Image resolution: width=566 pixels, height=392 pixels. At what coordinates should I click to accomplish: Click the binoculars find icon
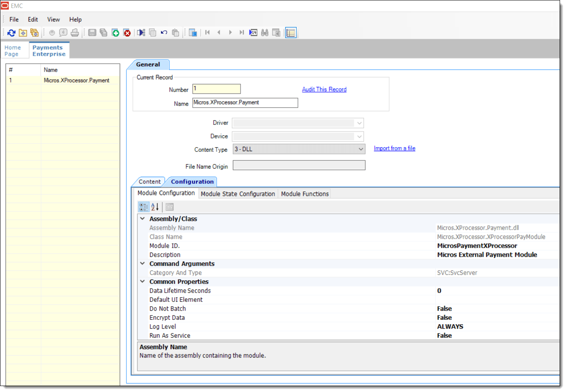pyautogui.click(x=264, y=33)
